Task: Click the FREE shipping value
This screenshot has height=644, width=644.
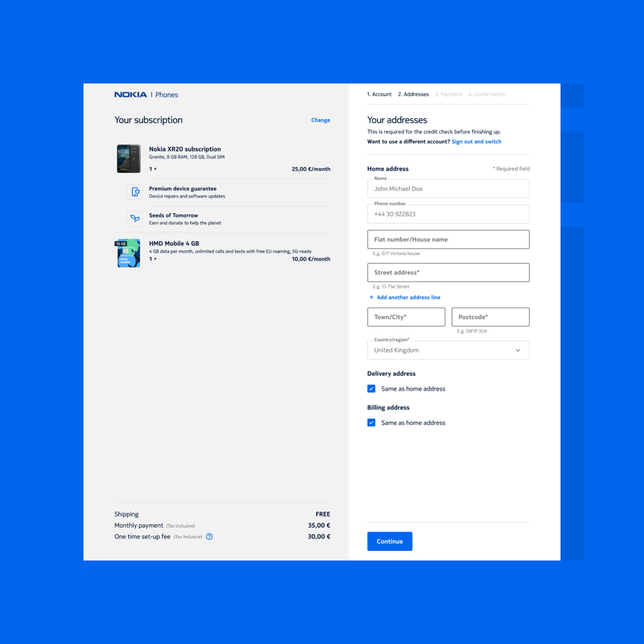Action: click(323, 514)
